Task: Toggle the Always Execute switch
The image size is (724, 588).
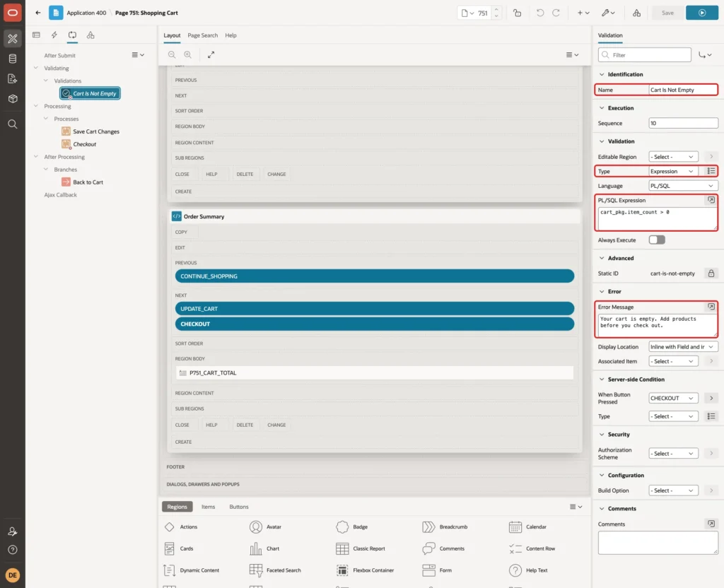Action: (657, 240)
